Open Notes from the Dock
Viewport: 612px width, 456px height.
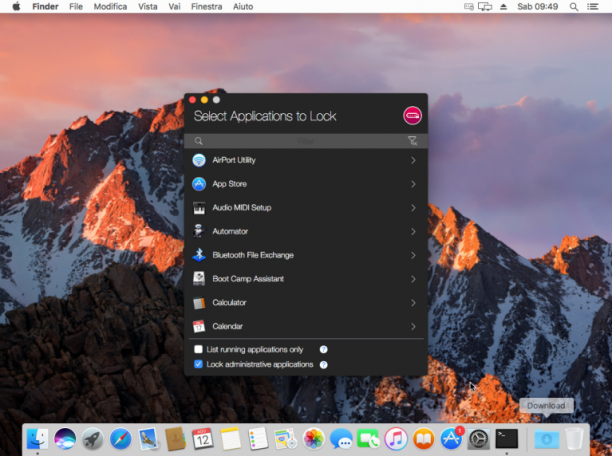tap(231, 438)
